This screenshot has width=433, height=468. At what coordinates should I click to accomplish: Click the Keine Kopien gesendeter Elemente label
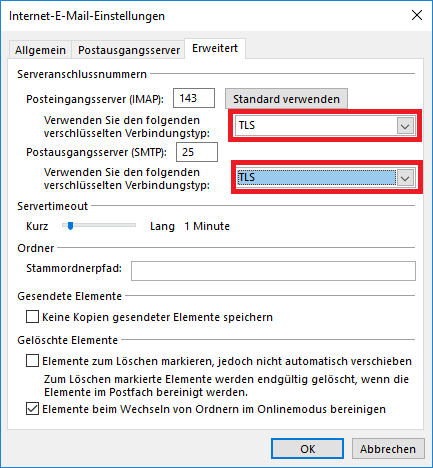point(157,317)
